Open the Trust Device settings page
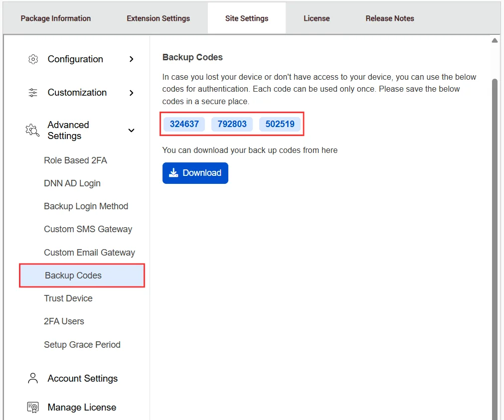Viewport: 504px width, 420px height. click(x=68, y=298)
